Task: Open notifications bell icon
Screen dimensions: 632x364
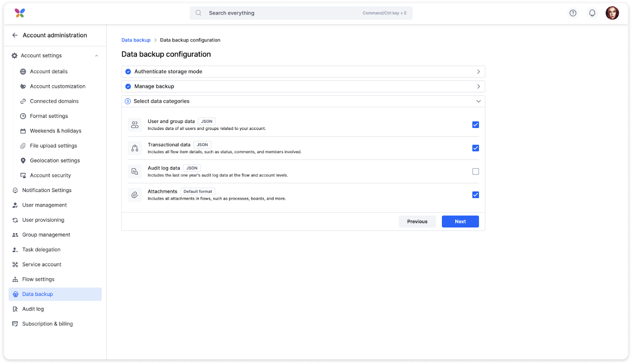Action: 592,13
